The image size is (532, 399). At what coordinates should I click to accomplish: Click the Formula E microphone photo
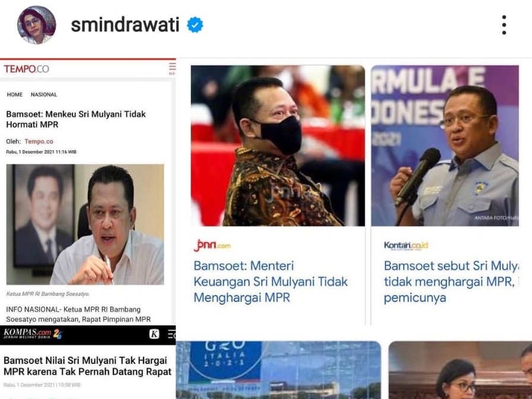445,145
